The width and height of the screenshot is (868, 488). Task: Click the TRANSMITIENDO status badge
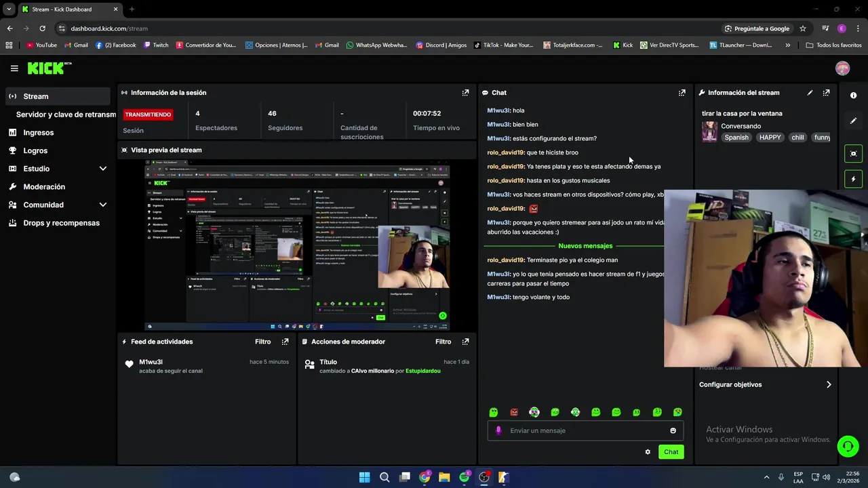148,115
